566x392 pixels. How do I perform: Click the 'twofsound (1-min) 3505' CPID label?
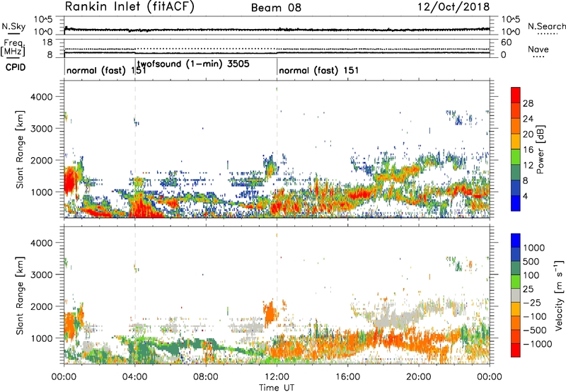pos(193,64)
